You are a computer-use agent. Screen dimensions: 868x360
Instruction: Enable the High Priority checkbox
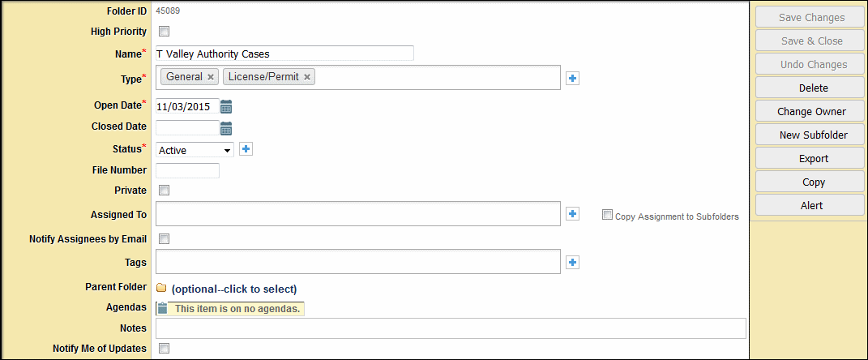pyautogui.click(x=164, y=32)
